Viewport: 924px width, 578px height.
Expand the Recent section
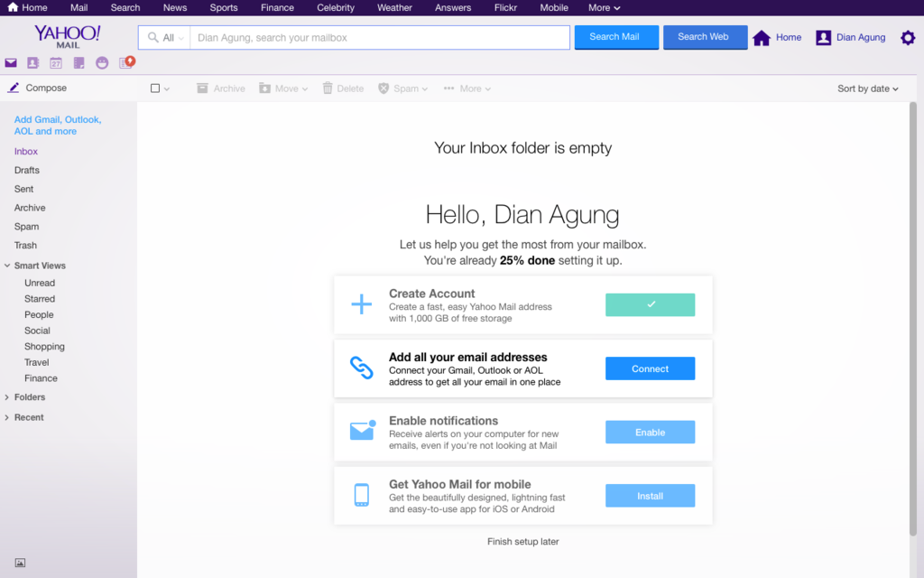click(x=7, y=417)
